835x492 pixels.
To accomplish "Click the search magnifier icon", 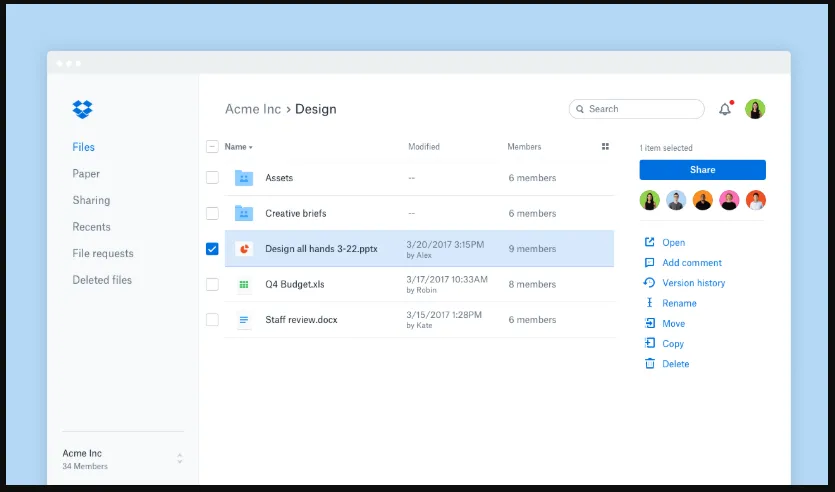I will 580,109.
